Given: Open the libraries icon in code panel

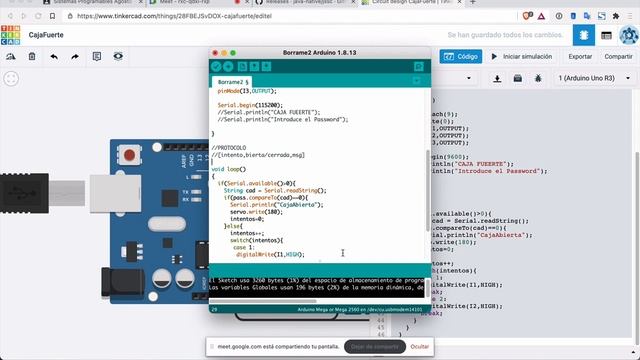Looking at the screenshot, I should point(518,78).
